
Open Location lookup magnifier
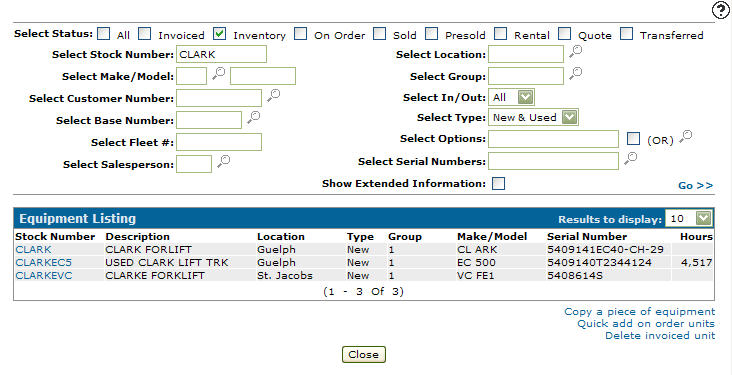click(575, 51)
